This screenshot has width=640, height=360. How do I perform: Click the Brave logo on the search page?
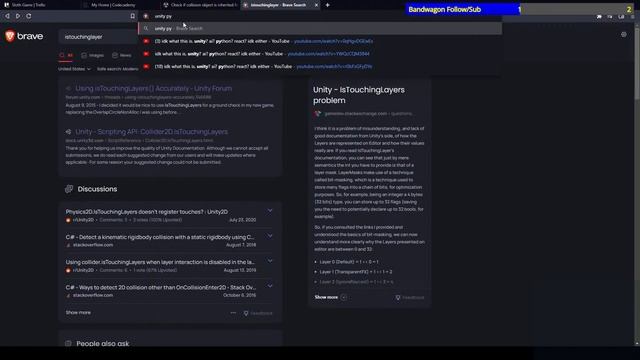point(24,36)
